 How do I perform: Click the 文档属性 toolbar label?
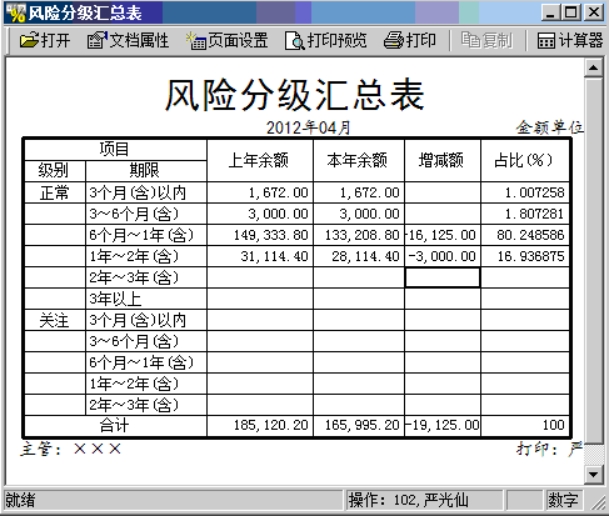[x=139, y=40]
